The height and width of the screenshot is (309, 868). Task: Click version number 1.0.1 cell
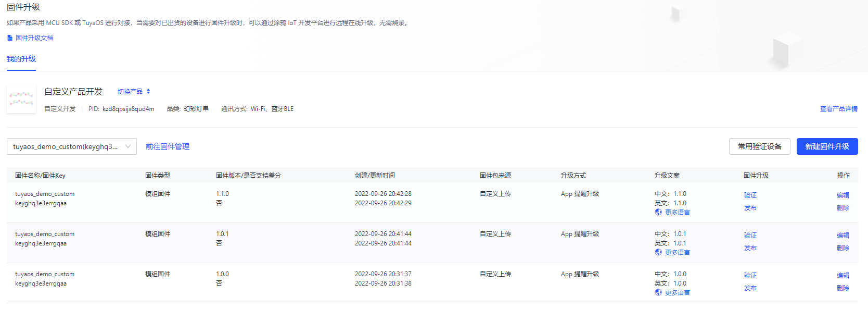tap(222, 234)
